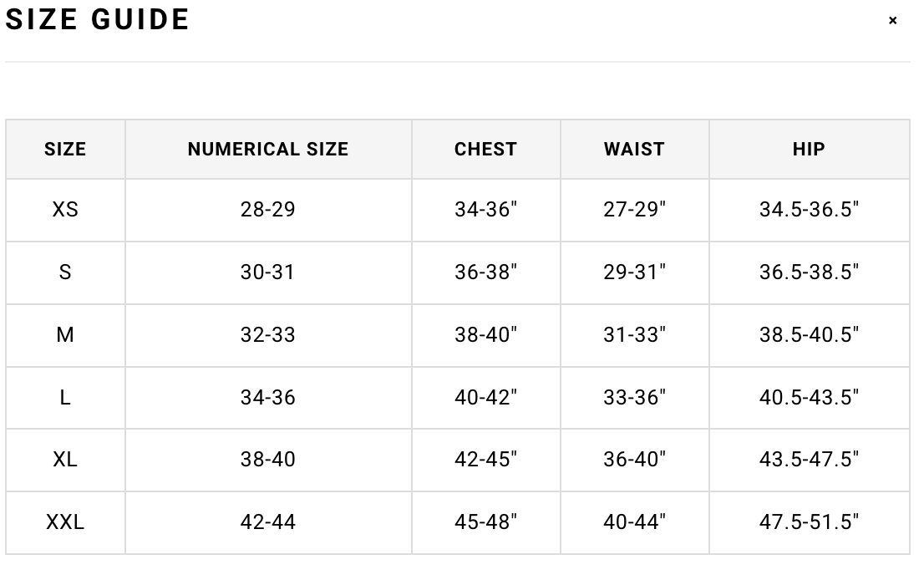This screenshot has width=924, height=575.
Task: Select the XXL size row label
Action: tap(65, 522)
